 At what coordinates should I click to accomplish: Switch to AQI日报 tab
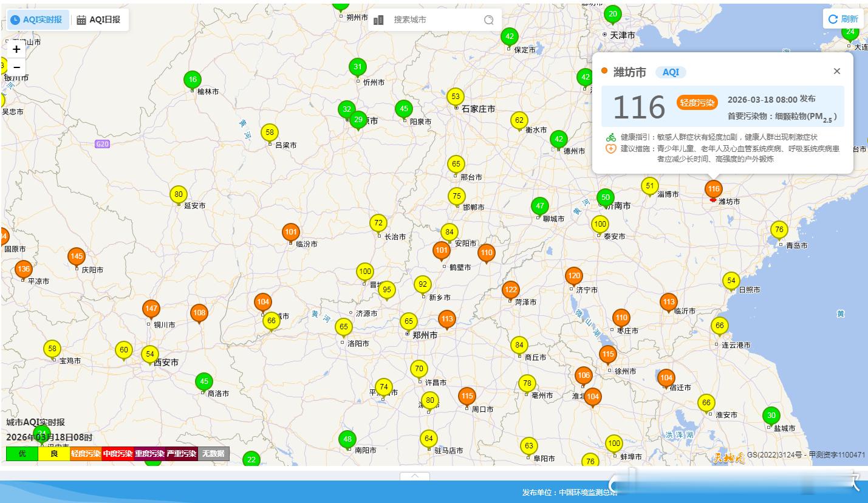(98, 19)
